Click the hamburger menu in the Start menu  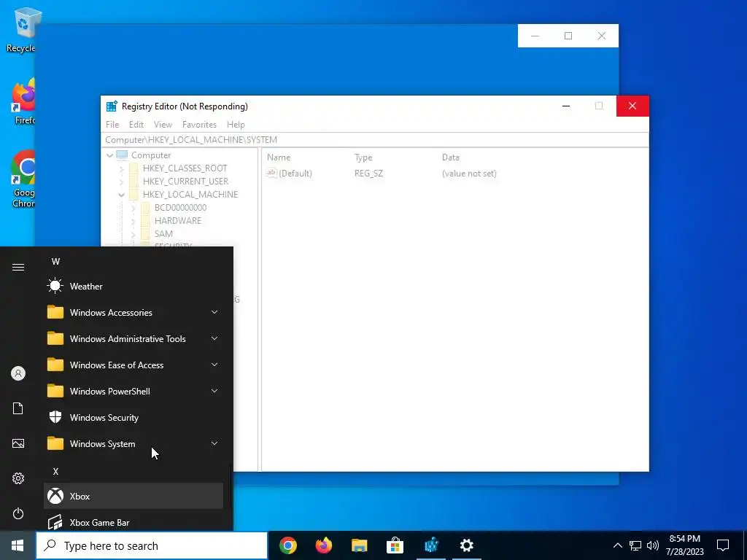tap(18, 267)
